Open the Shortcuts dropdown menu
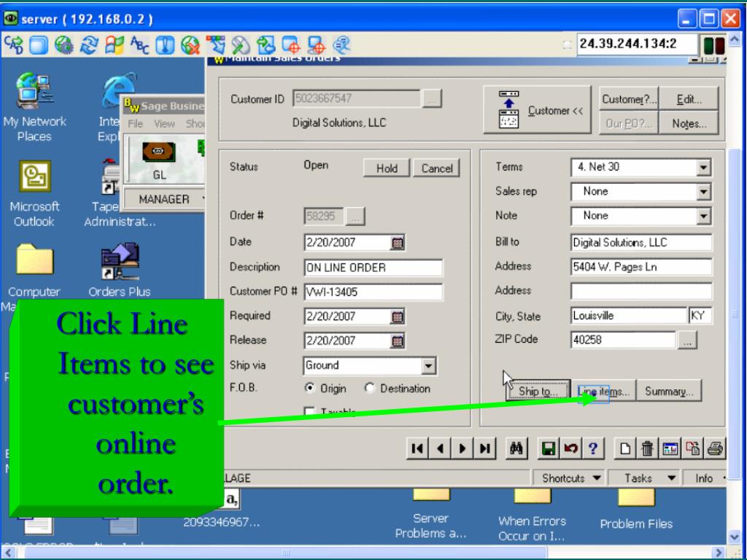 tap(570, 478)
